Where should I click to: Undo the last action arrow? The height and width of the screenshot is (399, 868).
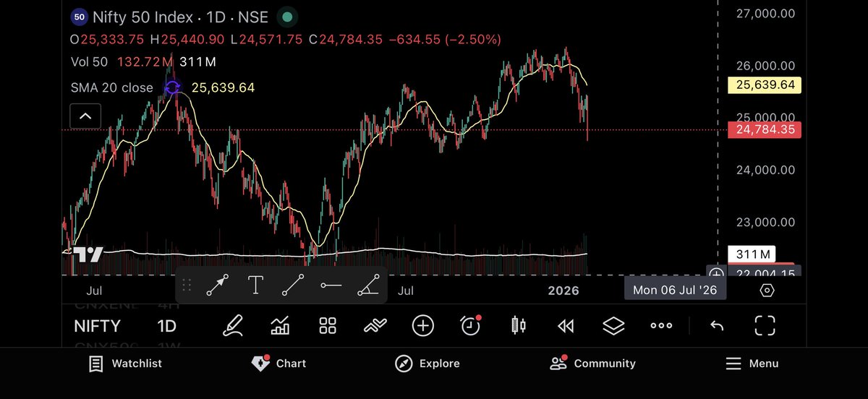[717, 326]
